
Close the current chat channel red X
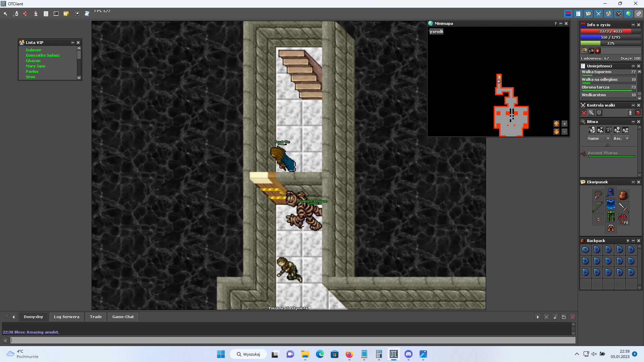tap(573, 317)
